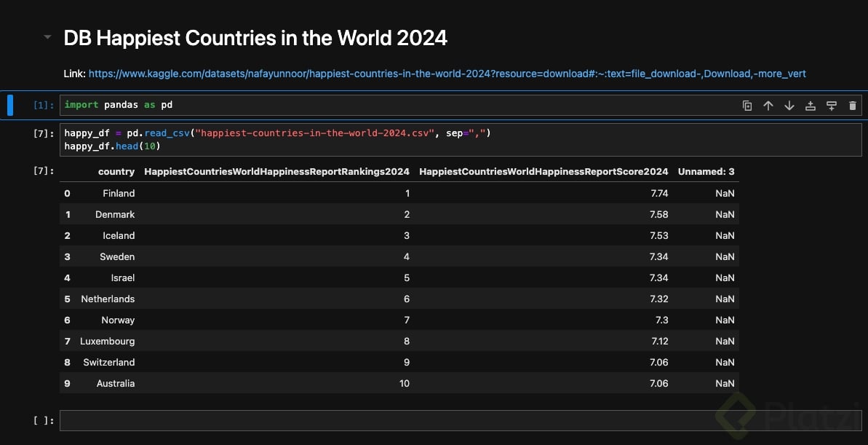Select the Luxembourg row in the table
This screenshot has height=445, width=868.
pos(107,341)
